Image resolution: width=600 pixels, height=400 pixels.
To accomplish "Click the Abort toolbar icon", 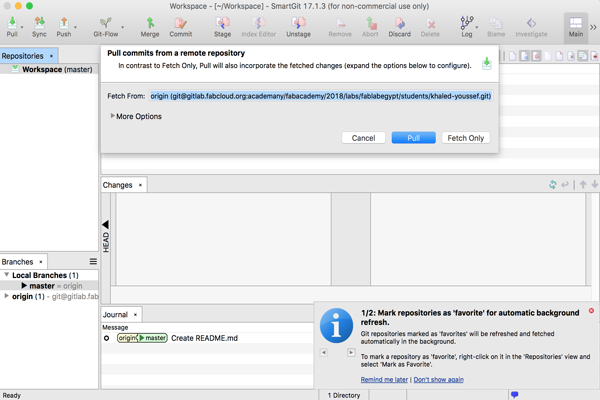I will 370,27.
